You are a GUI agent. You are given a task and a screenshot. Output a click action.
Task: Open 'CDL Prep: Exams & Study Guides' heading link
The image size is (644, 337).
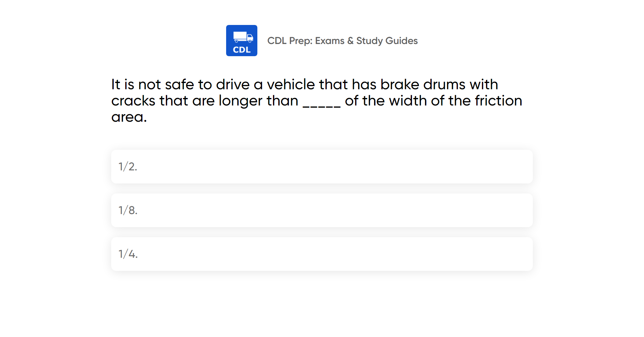point(343,41)
